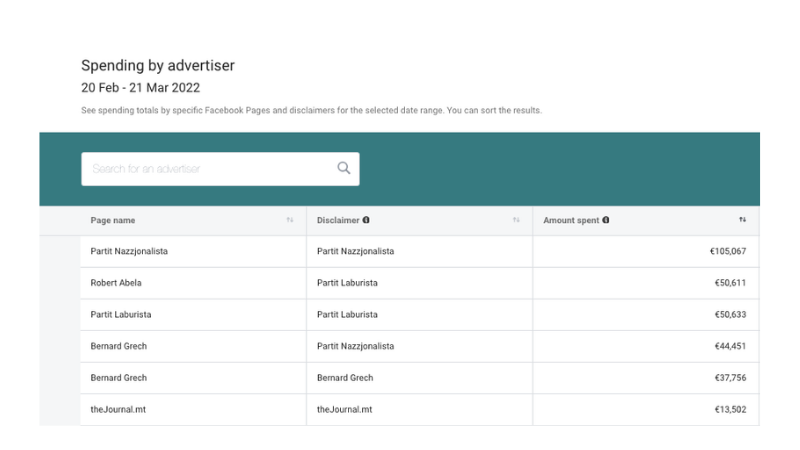Sort by Amount spent arrows icon
The height and width of the screenshot is (450, 800).
742,220
